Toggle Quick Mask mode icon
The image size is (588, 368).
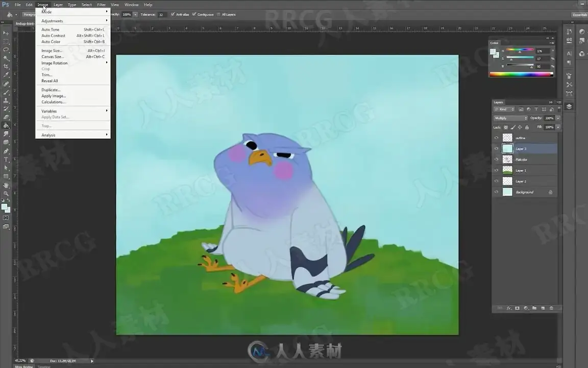[6, 218]
